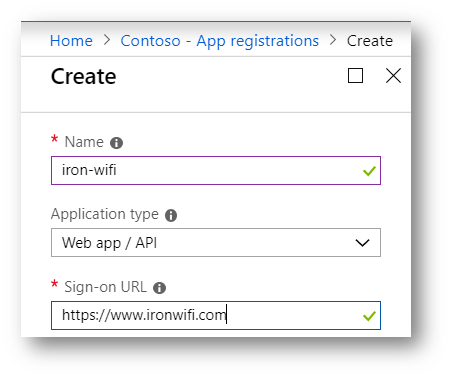Go to Home in the breadcrumb

(x=71, y=41)
